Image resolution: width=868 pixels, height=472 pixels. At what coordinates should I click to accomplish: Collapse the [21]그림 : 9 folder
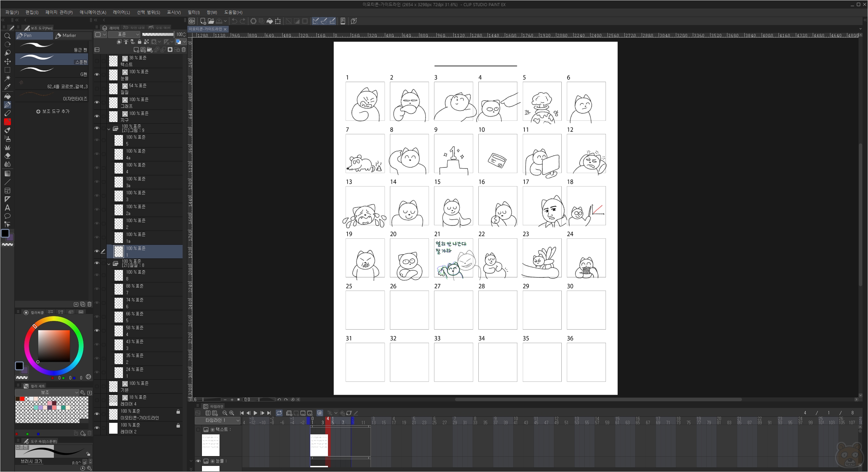point(109,129)
